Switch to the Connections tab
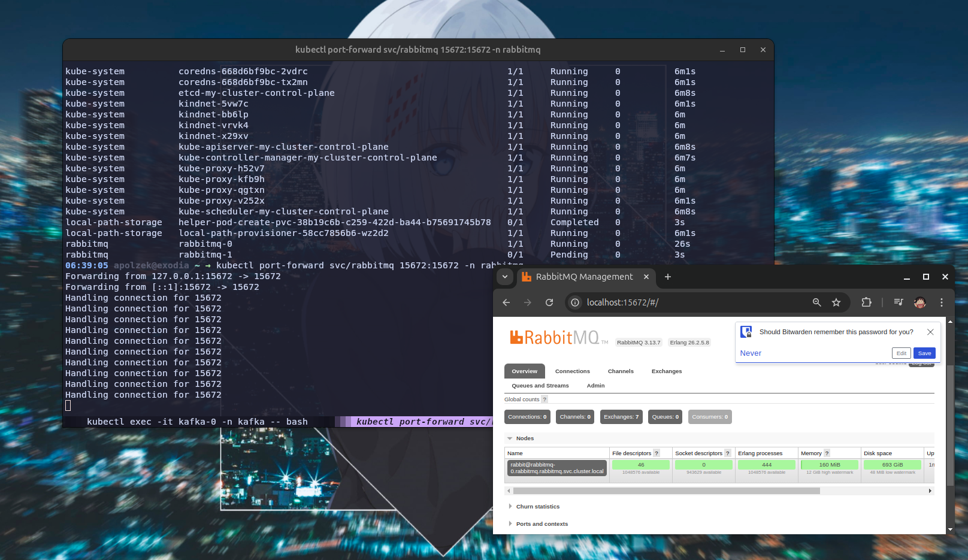 (x=573, y=371)
